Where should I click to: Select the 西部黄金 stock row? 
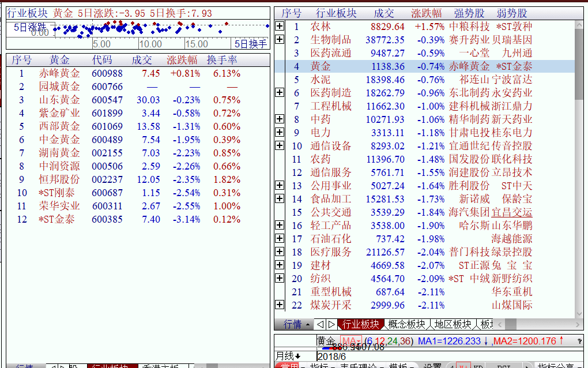pos(138,126)
